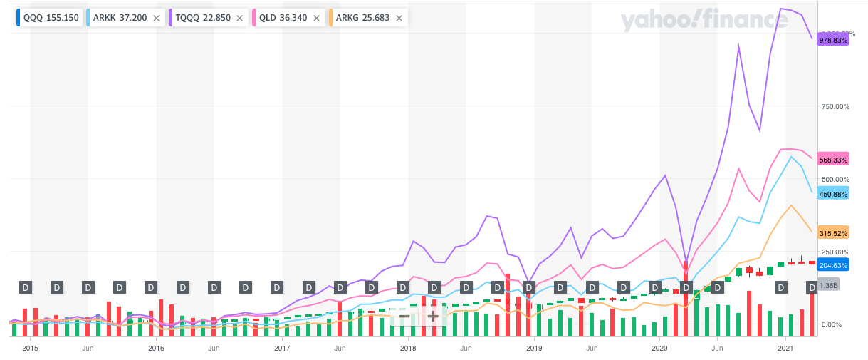This screenshot has height=360, width=868.
Task: Click the 750.00% y-axis label
Action: [835, 106]
